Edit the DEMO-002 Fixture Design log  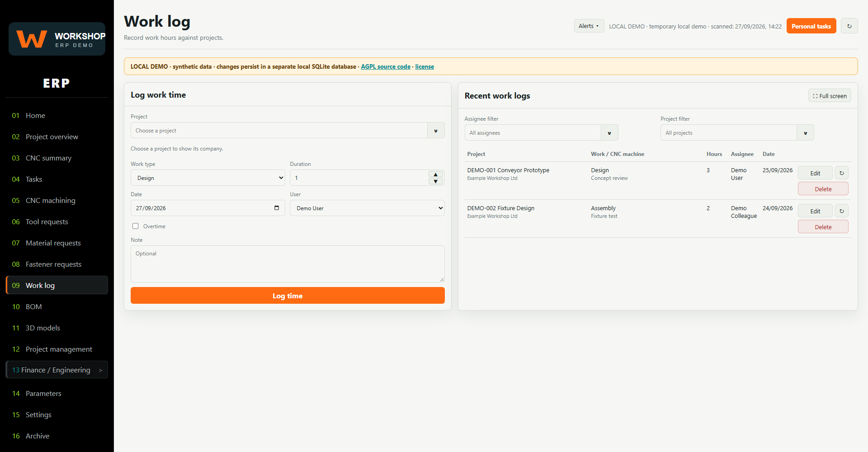pos(815,211)
